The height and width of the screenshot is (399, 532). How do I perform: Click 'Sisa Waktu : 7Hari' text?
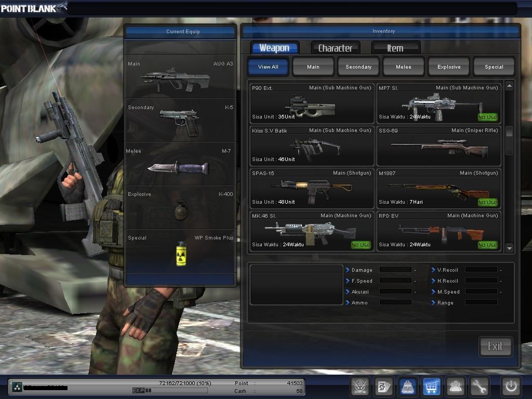(x=401, y=202)
